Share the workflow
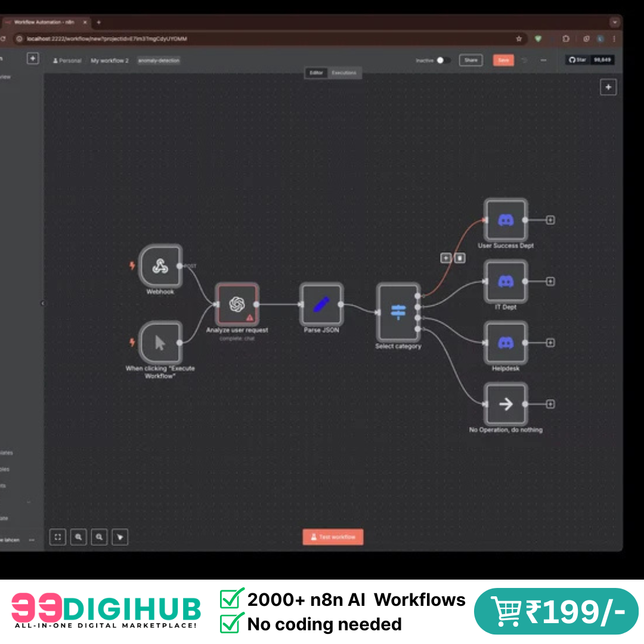Screen dimensions: 644x644 pos(470,60)
